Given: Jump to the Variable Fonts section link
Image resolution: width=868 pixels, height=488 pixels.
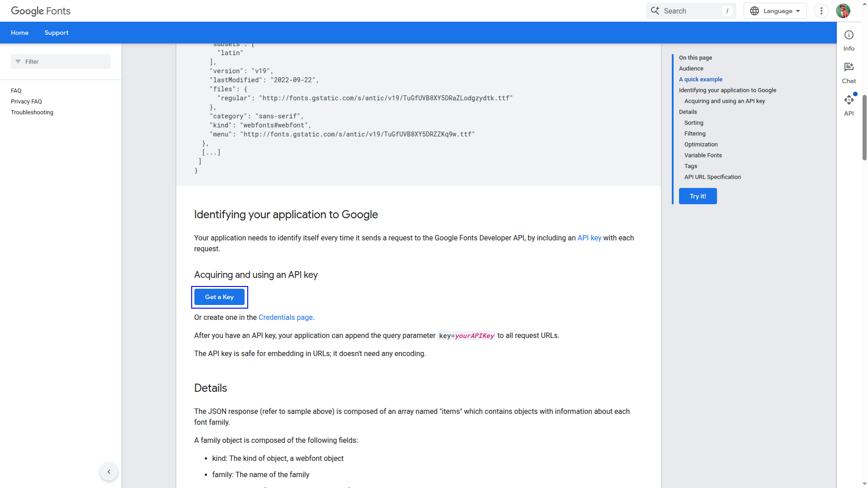Looking at the screenshot, I should tap(703, 155).
